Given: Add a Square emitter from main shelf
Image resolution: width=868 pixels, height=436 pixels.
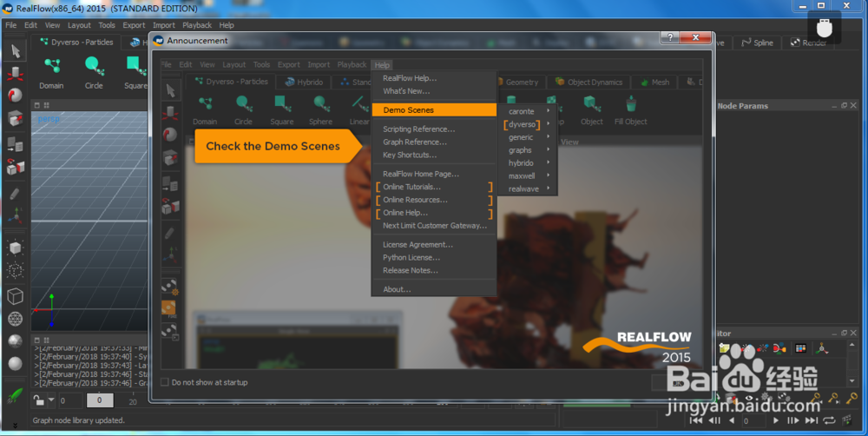Looking at the screenshot, I should point(135,73).
